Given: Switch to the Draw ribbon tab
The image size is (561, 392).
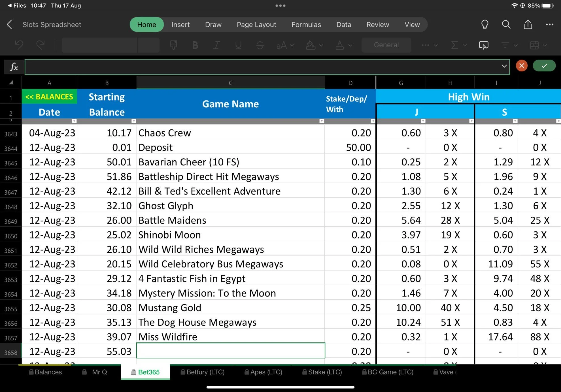Looking at the screenshot, I should (x=213, y=25).
